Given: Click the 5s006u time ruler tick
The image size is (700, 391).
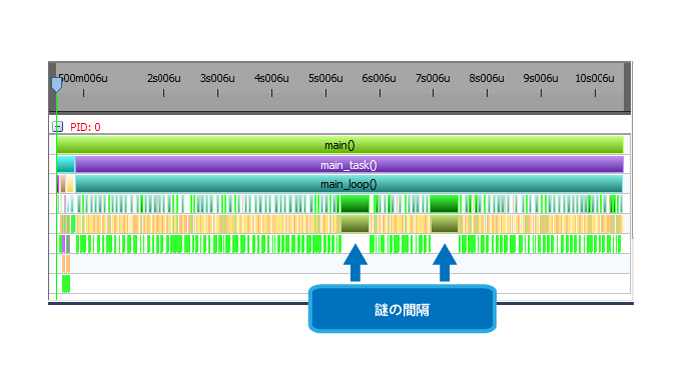Looking at the screenshot, I should 326,93.
